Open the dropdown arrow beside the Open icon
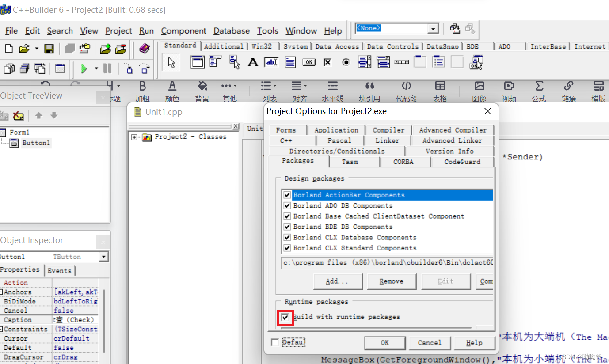This screenshot has height=364, width=609. click(37, 49)
